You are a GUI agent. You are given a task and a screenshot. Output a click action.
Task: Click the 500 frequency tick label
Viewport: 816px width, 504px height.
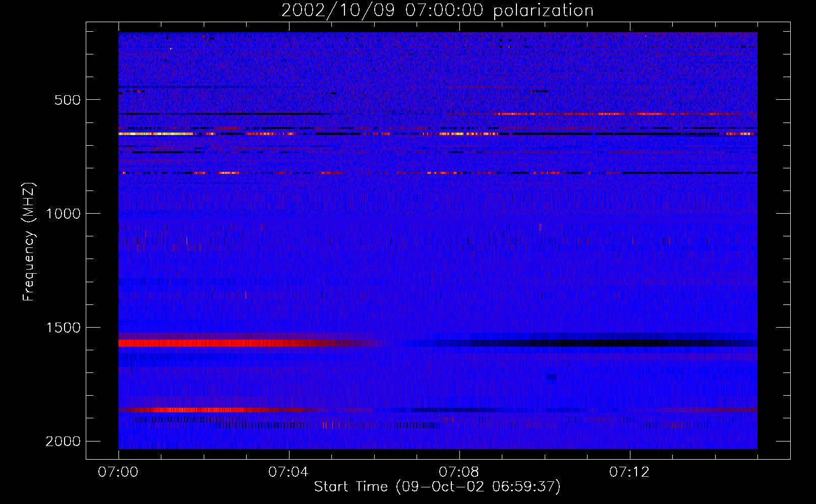[68, 100]
